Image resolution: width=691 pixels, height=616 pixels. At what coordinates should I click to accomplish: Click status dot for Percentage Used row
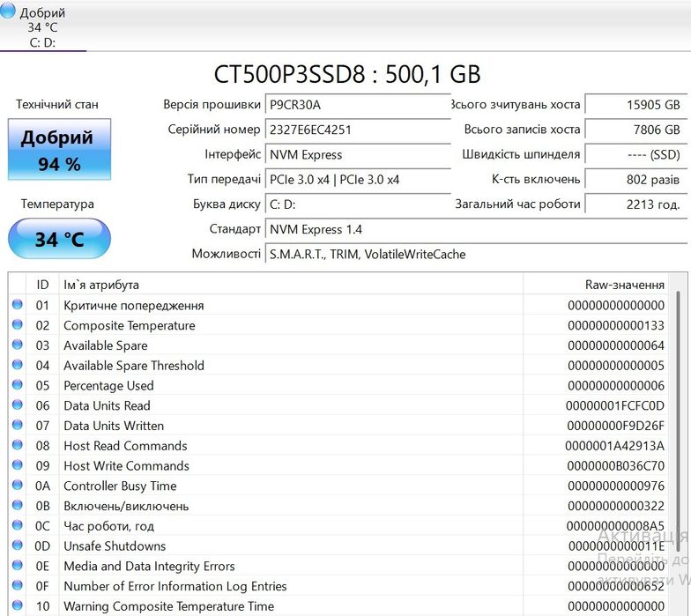pos(18,384)
